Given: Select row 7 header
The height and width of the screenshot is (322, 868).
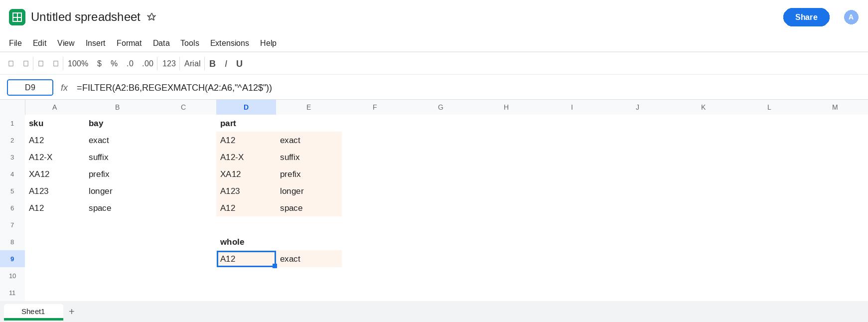Looking at the screenshot, I should pyautogui.click(x=12, y=225).
